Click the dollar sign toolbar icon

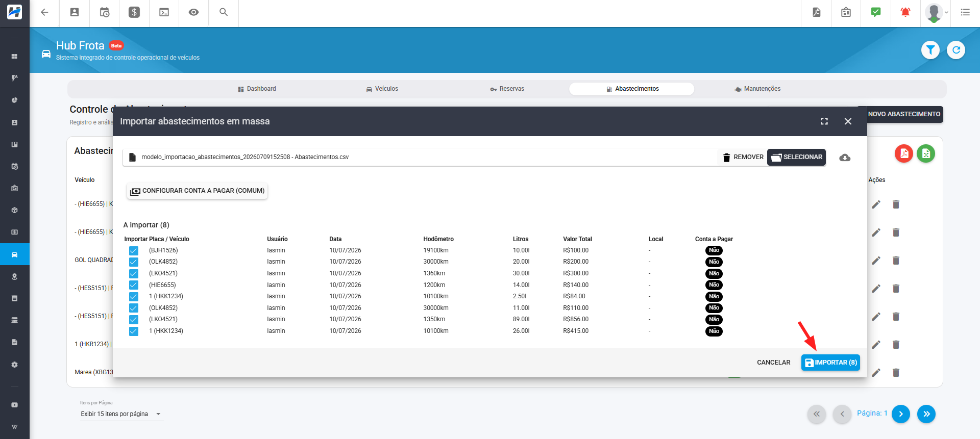(x=134, y=12)
